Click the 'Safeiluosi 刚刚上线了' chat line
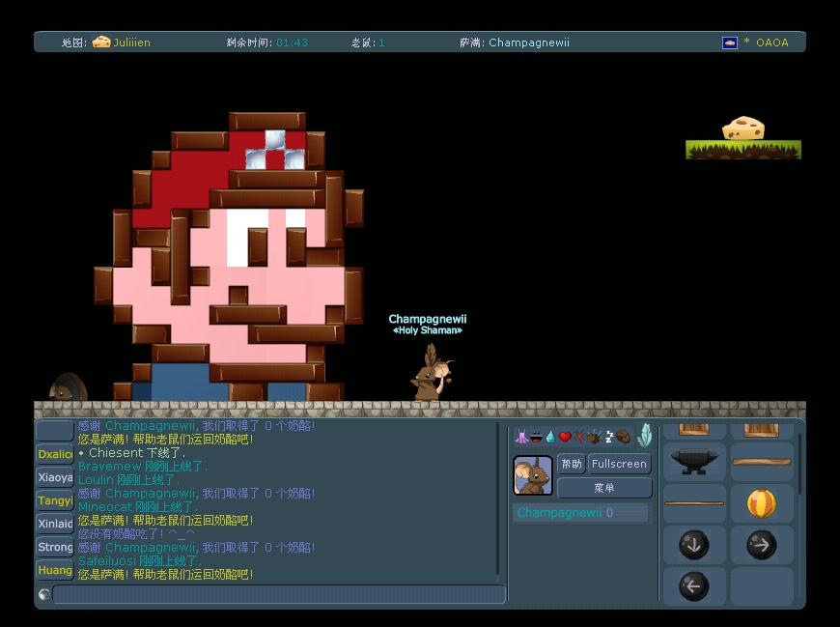The height and width of the screenshot is (627, 840). click(140, 560)
